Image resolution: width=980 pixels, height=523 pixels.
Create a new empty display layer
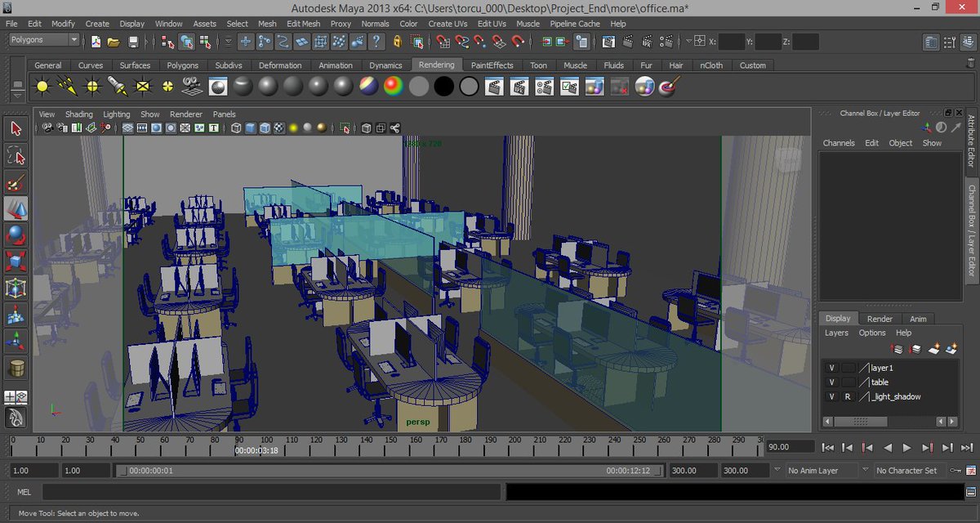(933, 349)
